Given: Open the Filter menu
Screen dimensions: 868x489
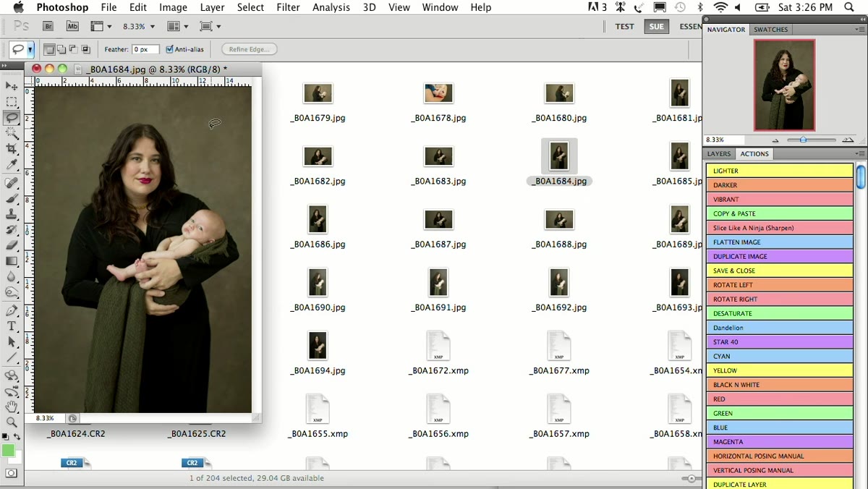Looking at the screenshot, I should tap(288, 7).
